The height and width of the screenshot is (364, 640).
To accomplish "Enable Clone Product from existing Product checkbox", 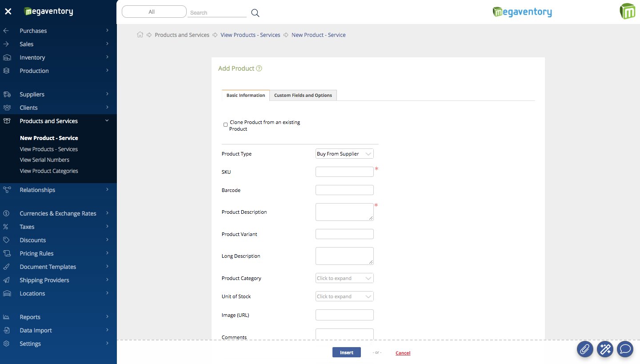I will (x=225, y=125).
